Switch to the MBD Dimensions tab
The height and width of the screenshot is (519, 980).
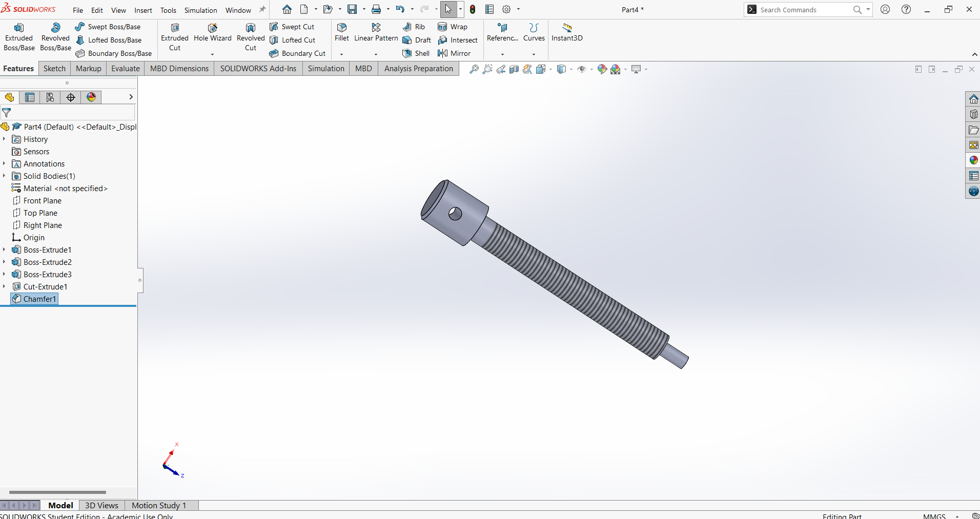point(179,69)
